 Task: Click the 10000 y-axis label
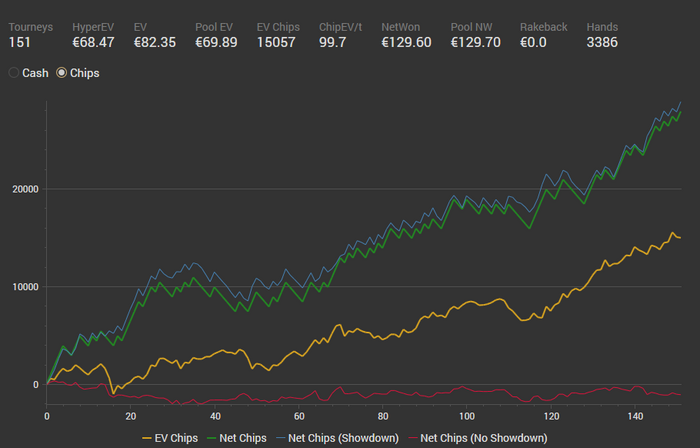pos(25,287)
